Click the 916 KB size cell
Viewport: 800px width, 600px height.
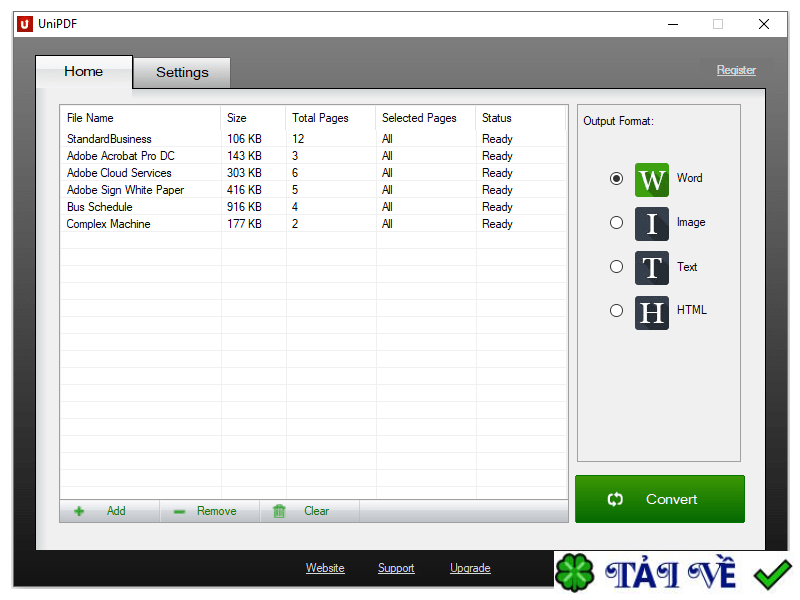[x=244, y=207]
